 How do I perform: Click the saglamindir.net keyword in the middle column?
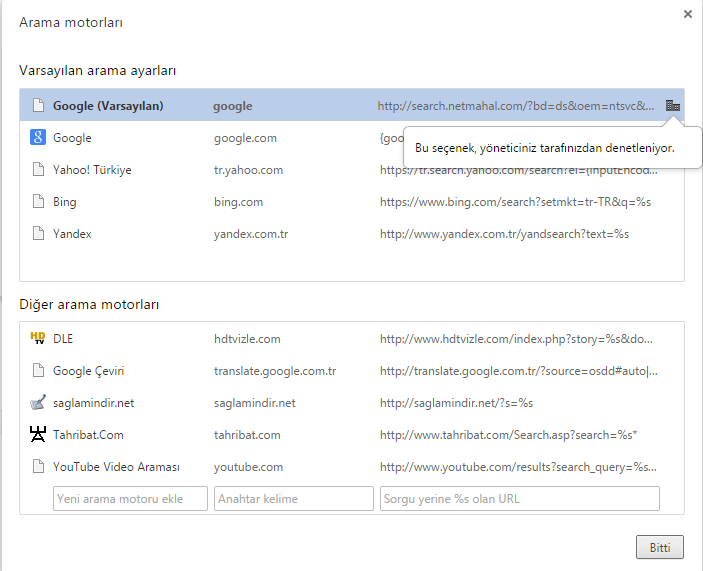click(255, 402)
